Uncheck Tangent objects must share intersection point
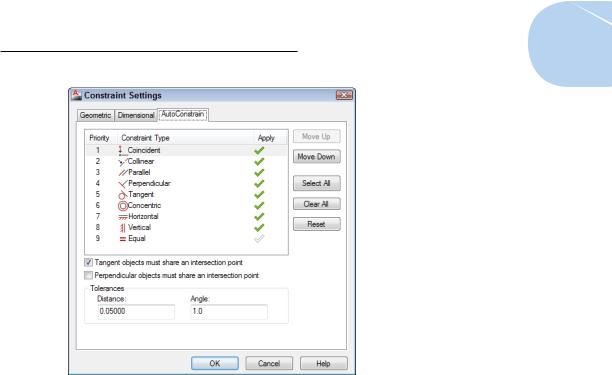612x375 pixels. pos(89,263)
